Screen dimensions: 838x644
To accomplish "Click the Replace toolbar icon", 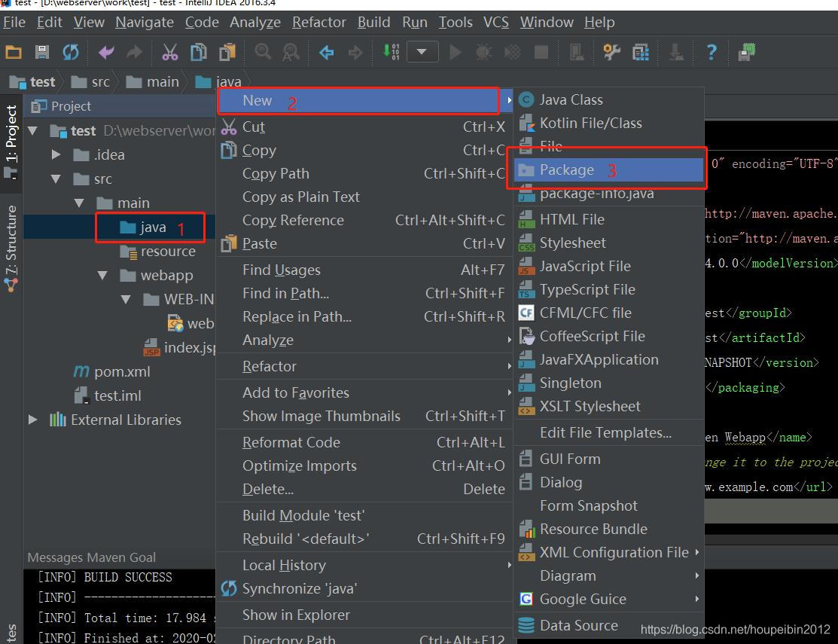I will pos(291,52).
